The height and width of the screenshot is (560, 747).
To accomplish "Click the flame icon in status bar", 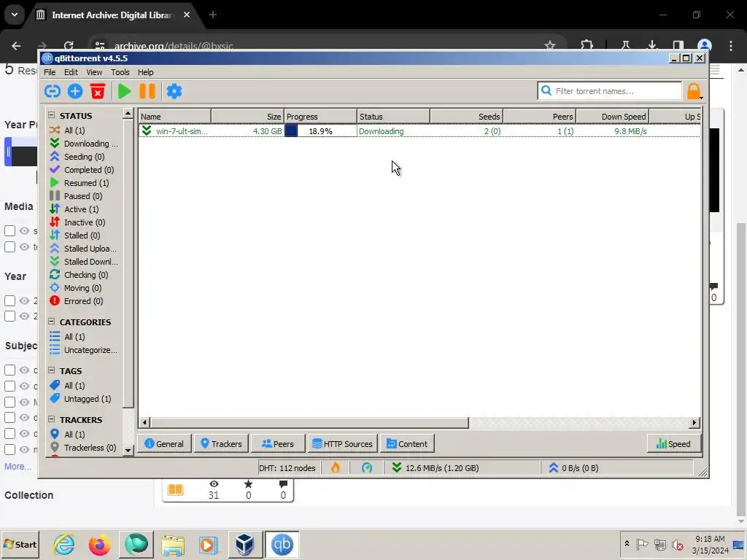I will 336,467.
